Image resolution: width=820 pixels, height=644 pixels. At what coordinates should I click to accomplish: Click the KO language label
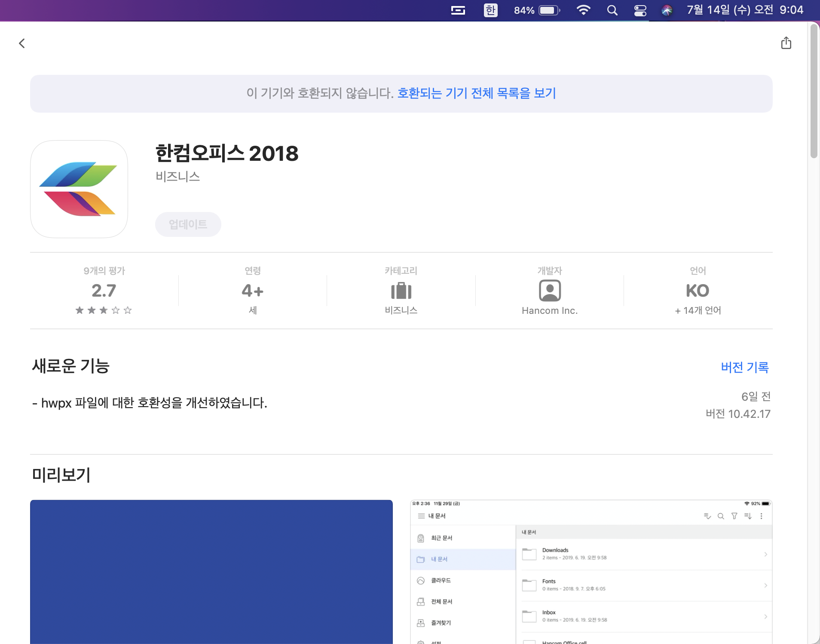coord(698,291)
